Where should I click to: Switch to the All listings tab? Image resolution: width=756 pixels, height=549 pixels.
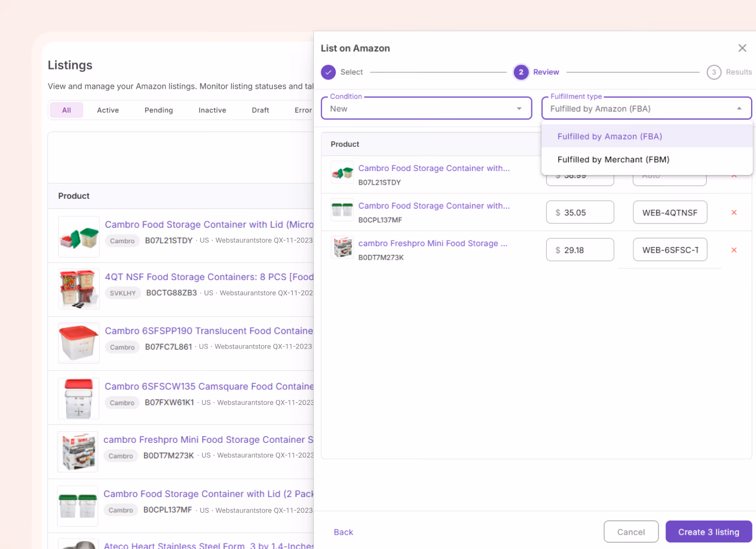click(x=66, y=110)
